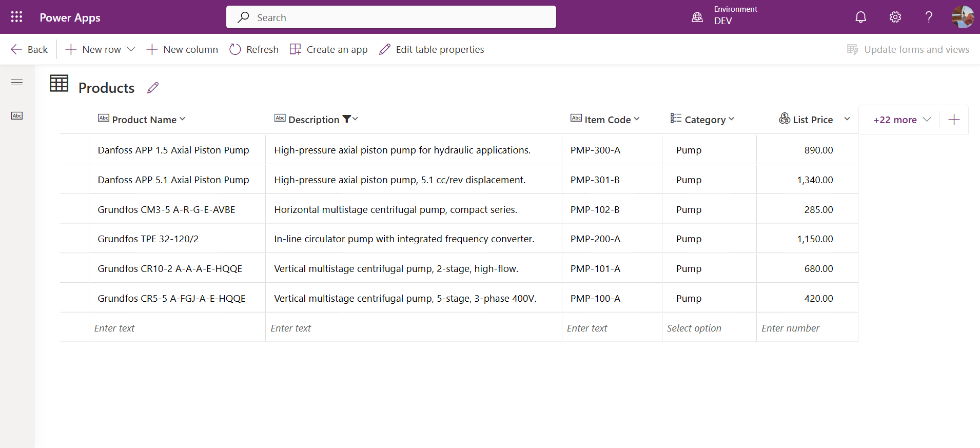Open the Product Name column menu
Image resolution: width=980 pixels, height=448 pixels.
point(183,119)
